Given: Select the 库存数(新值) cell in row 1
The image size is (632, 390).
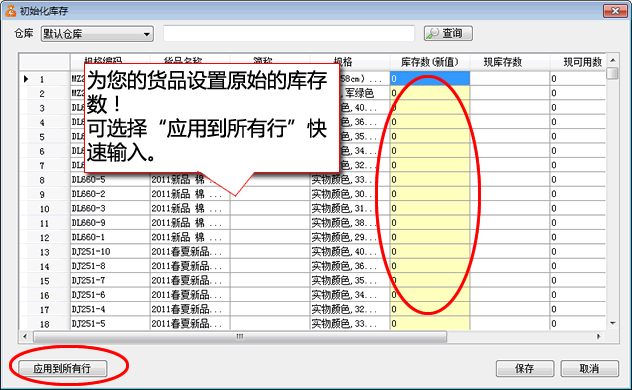Looking at the screenshot, I should pyautogui.click(x=430, y=79).
